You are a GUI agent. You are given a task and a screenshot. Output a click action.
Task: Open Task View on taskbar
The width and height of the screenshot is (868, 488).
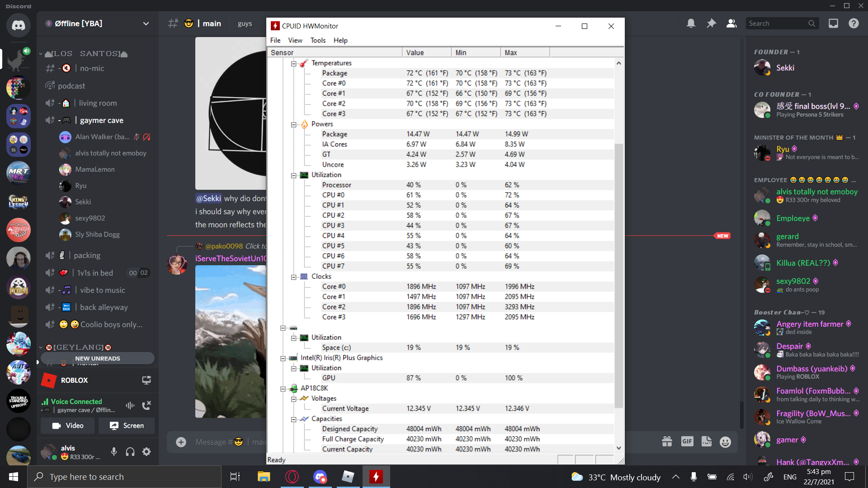[235, 477]
